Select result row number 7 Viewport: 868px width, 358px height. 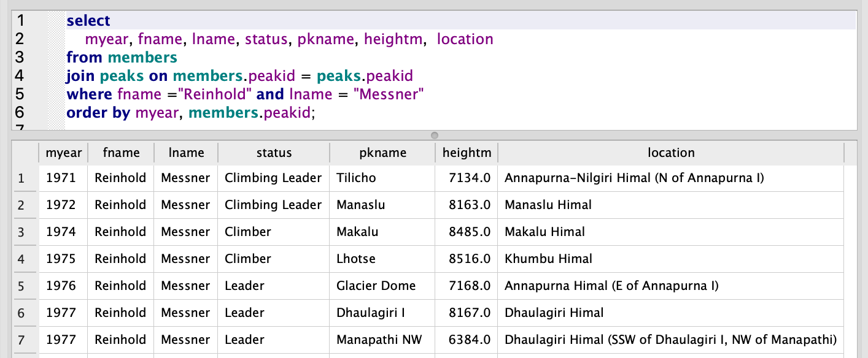[21, 340]
